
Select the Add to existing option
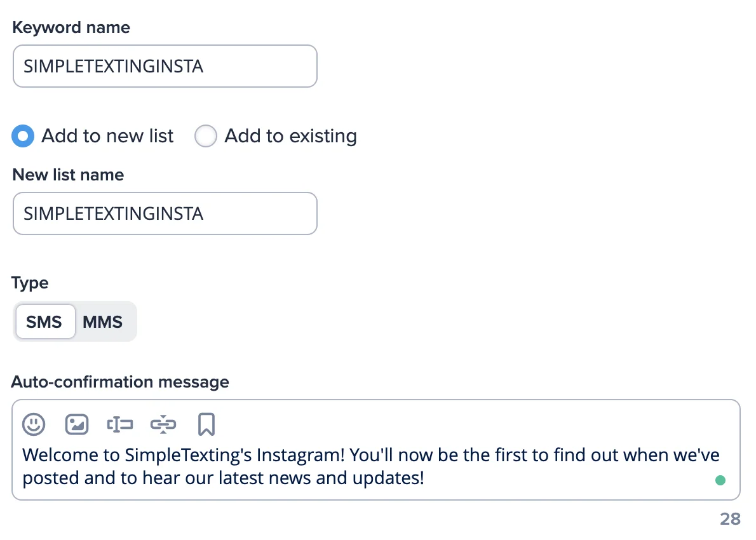(x=206, y=135)
